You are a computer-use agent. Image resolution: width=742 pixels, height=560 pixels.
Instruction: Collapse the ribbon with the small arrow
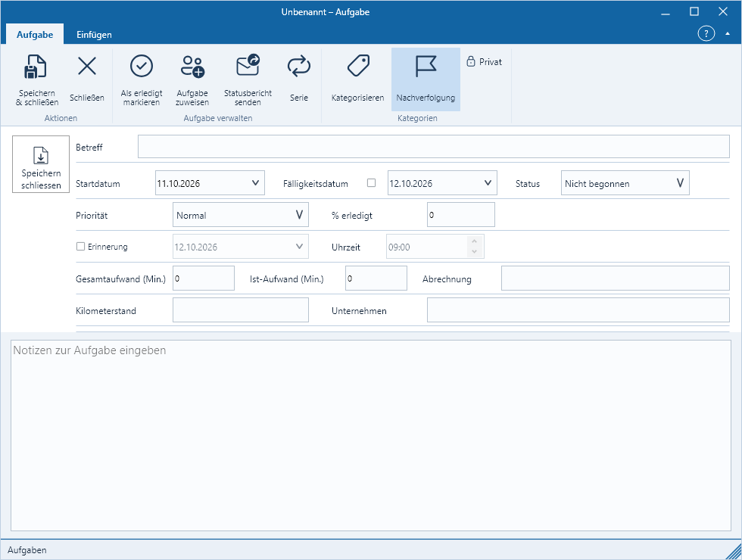(x=728, y=33)
